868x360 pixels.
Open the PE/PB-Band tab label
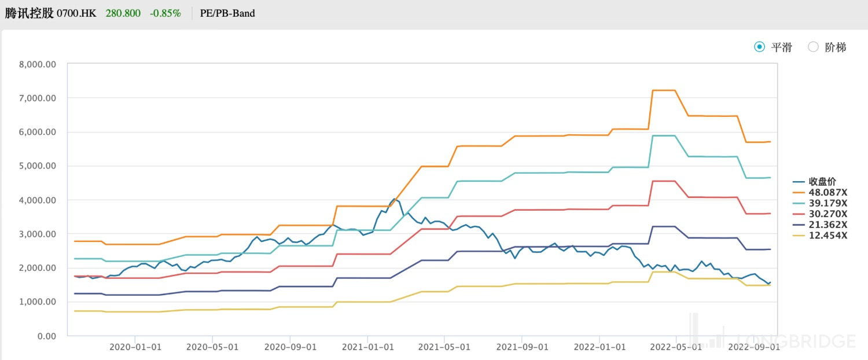pyautogui.click(x=227, y=13)
